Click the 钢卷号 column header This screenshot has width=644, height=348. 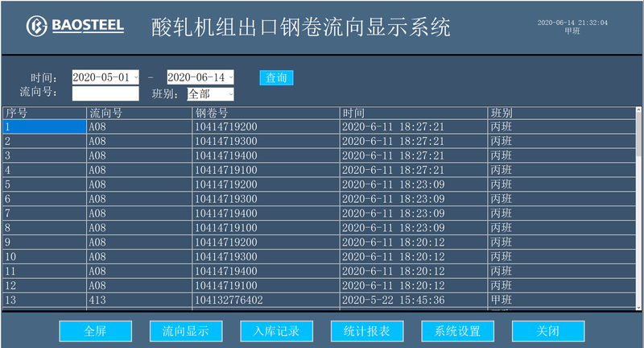266,113
